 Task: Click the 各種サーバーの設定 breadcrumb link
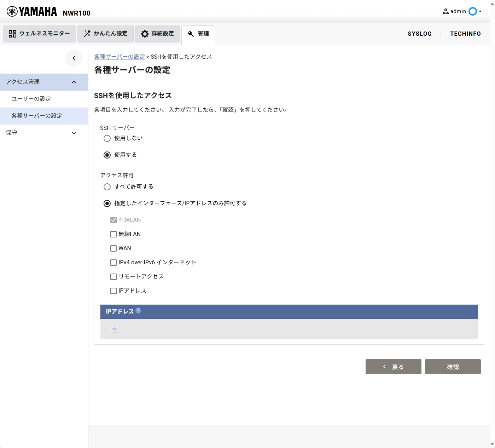pos(119,57)
